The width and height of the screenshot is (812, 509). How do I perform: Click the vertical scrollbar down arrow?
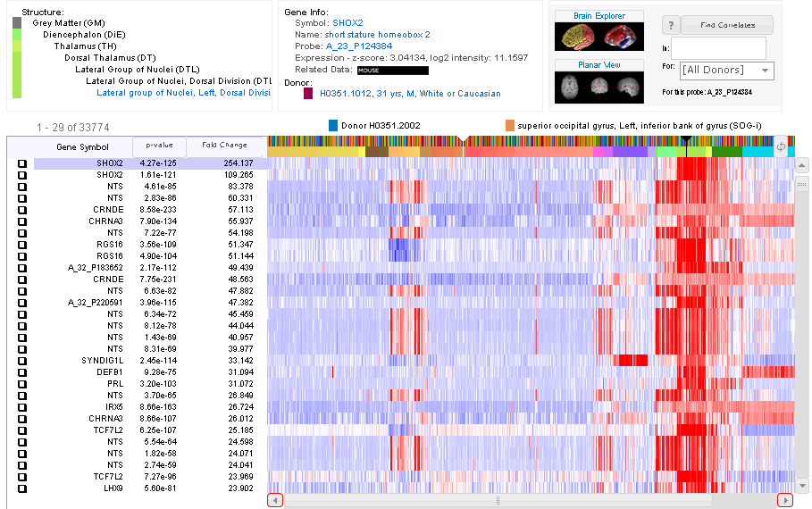pos(801,486)
